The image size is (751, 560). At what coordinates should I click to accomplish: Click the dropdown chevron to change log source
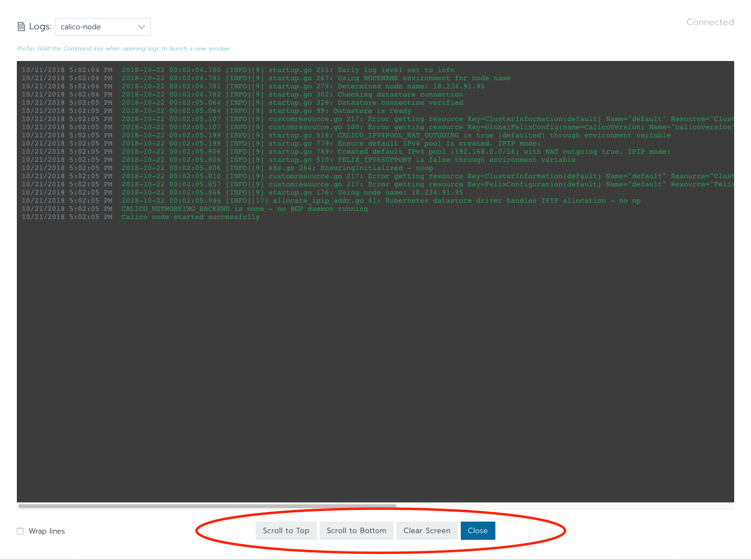pyautogui.click(x=141, y=27)
